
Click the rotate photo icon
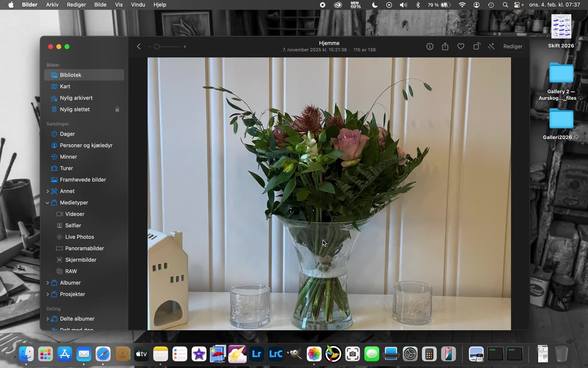(476, 46)
